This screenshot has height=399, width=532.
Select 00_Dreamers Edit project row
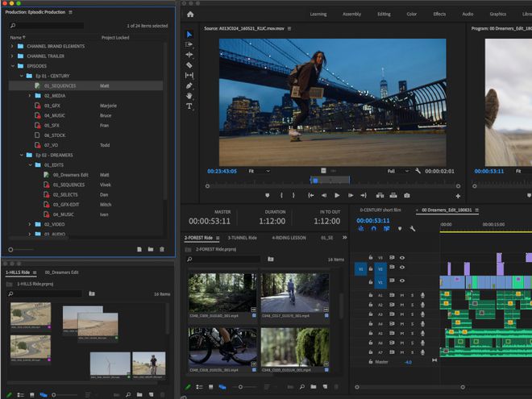85,175
